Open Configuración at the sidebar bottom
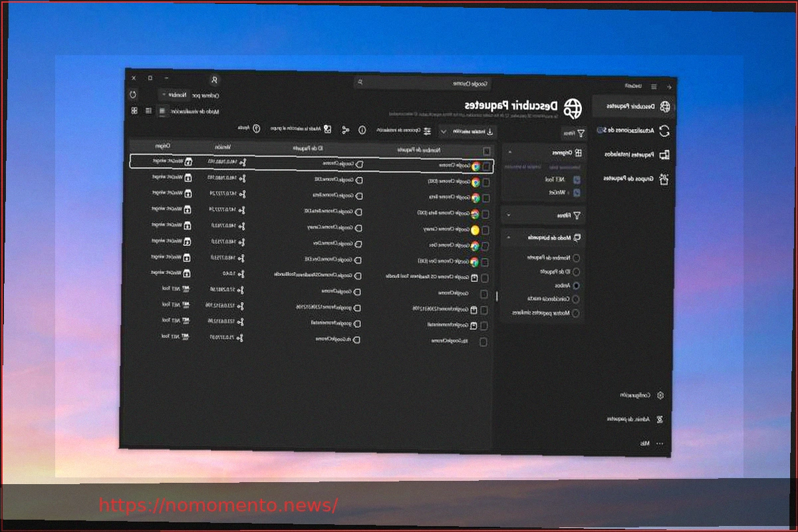The image size is (798, 532). [641, 395]
